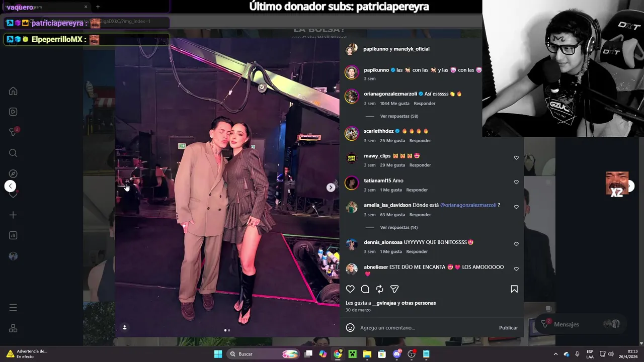Open the mawy_clips avatar

tap(351, 158)
